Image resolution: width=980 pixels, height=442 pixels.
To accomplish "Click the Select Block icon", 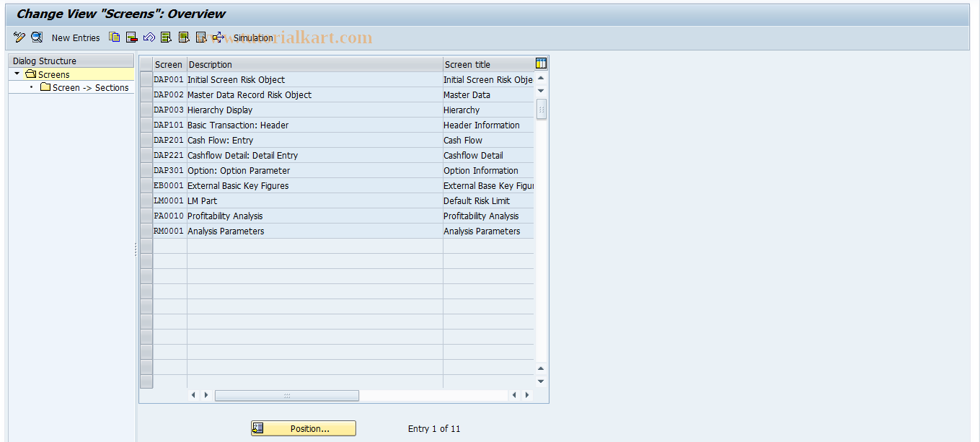I will pos(184,37).
